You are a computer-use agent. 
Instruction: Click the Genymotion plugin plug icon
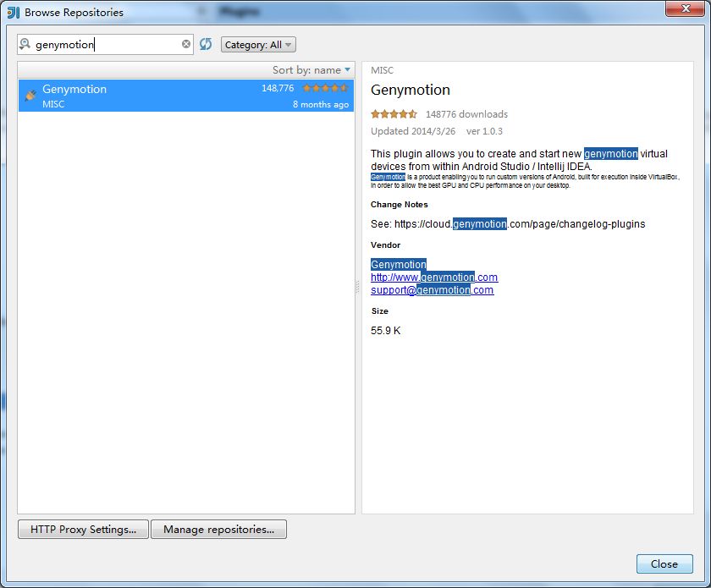pos(30,96)
